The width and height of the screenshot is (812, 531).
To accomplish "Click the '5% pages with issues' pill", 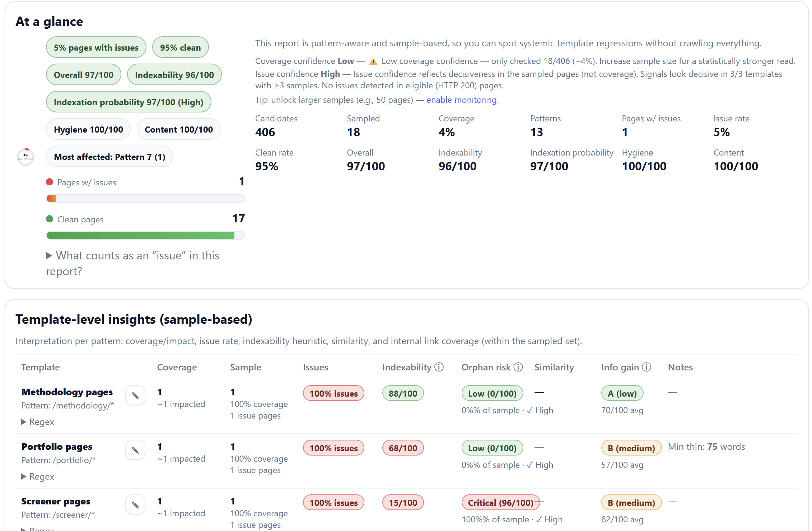I will coord(96,47).
